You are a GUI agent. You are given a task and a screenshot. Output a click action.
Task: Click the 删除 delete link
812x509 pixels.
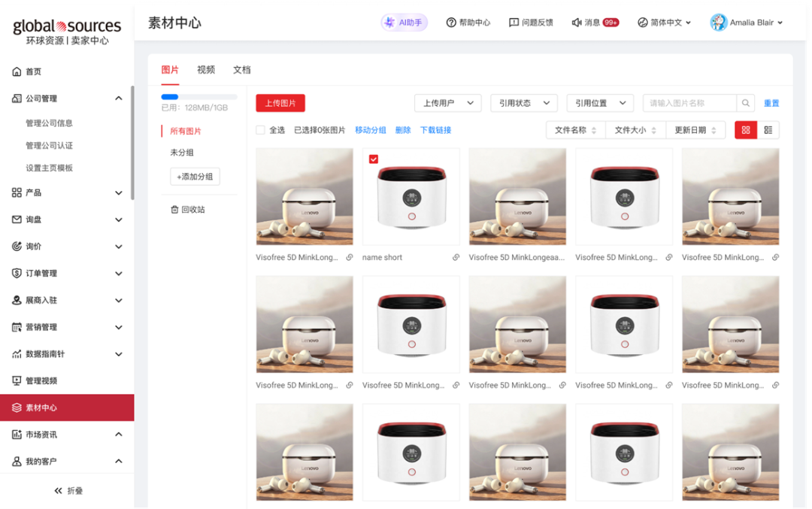pyautogui.click(x=403, y=130)
